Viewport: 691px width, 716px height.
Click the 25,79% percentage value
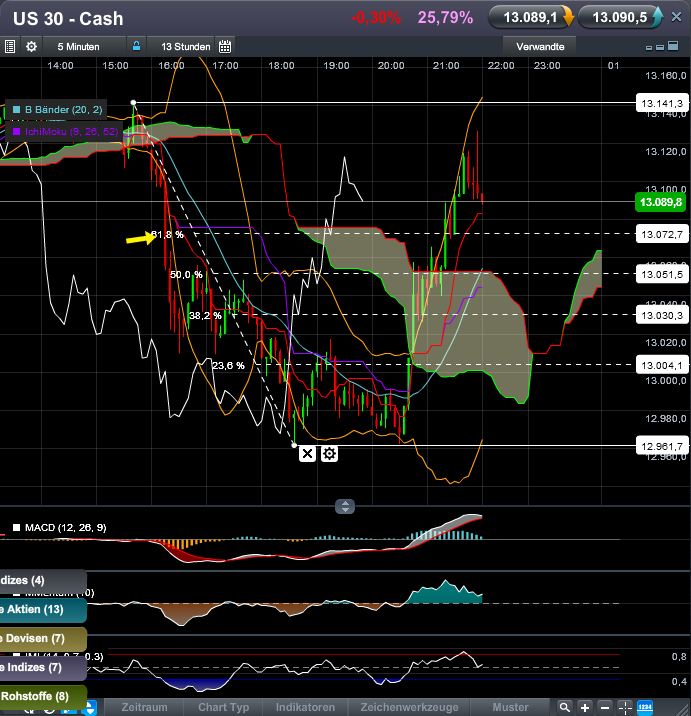click(445, 18)
